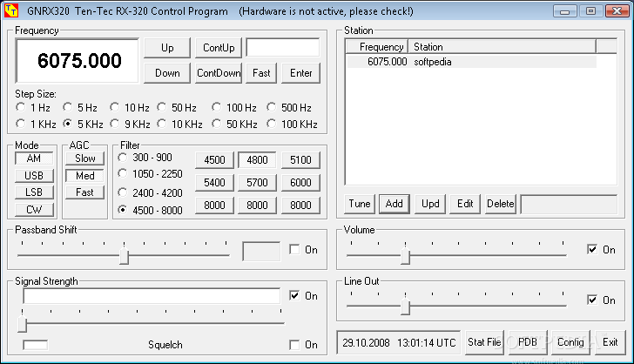Open the PDB button
Image resolution: width=634 pixels, height=364 pixels.
527,342
